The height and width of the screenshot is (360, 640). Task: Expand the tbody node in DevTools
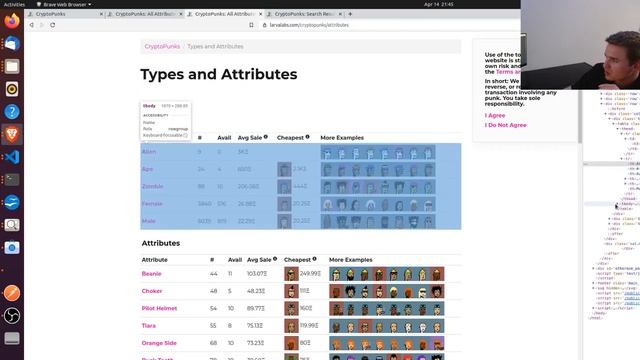pyautogui.click(x=617, y=204)
